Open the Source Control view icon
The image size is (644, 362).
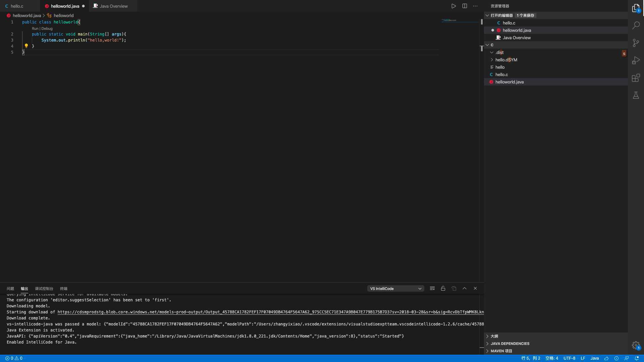point(636,43)
